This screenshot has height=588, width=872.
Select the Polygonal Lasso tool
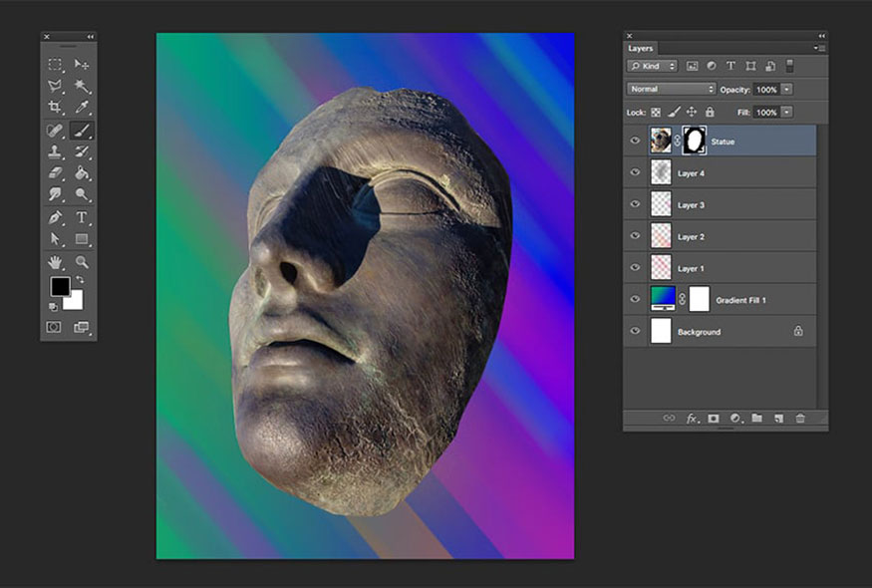pos(55,86)
